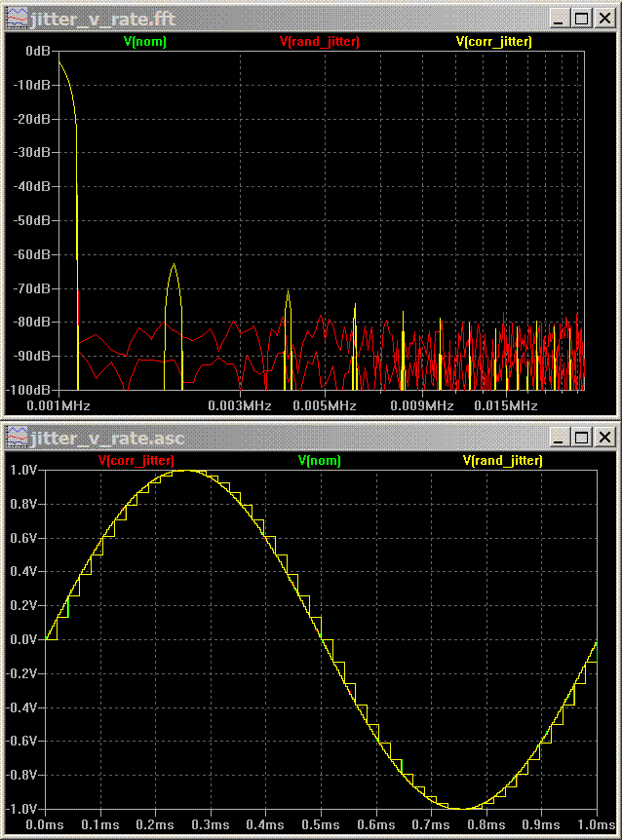
Task: Click the -50dB axis label
Action: coord(31,220)
